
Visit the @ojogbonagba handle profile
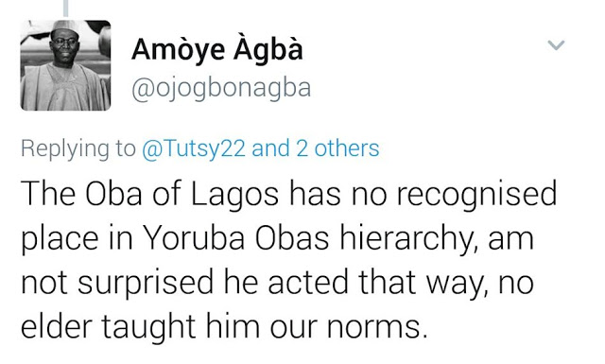click(221, 89)
